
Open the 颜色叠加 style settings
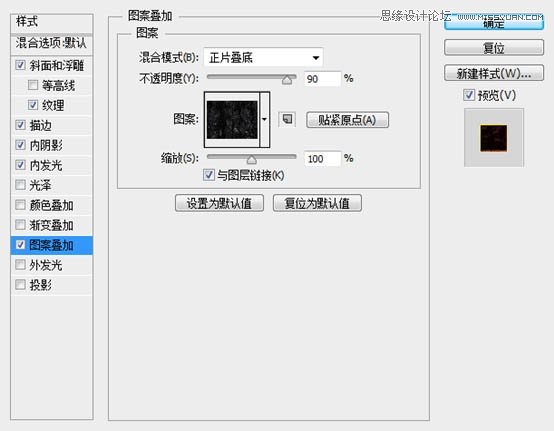pyautogui.click(x=52, y=205)
